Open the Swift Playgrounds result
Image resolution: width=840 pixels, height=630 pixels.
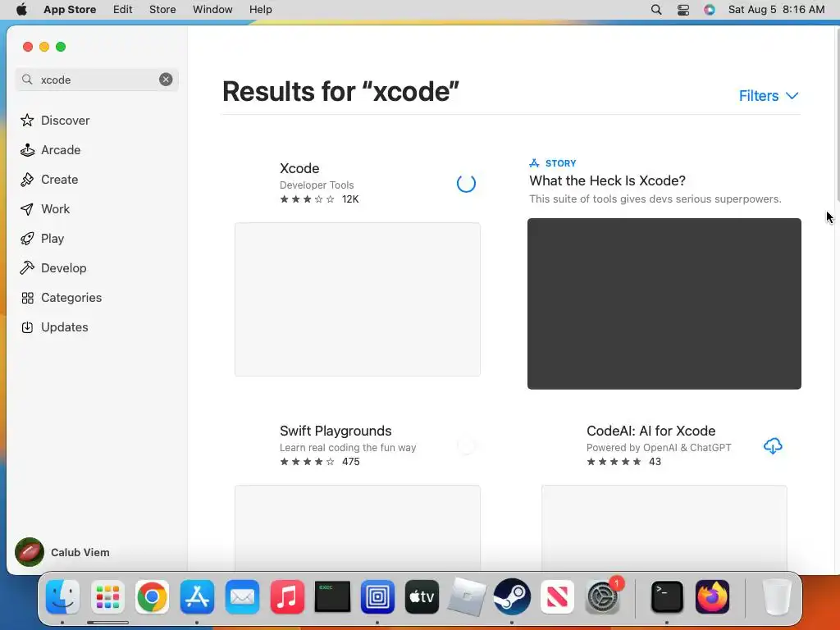coord(336,431)
